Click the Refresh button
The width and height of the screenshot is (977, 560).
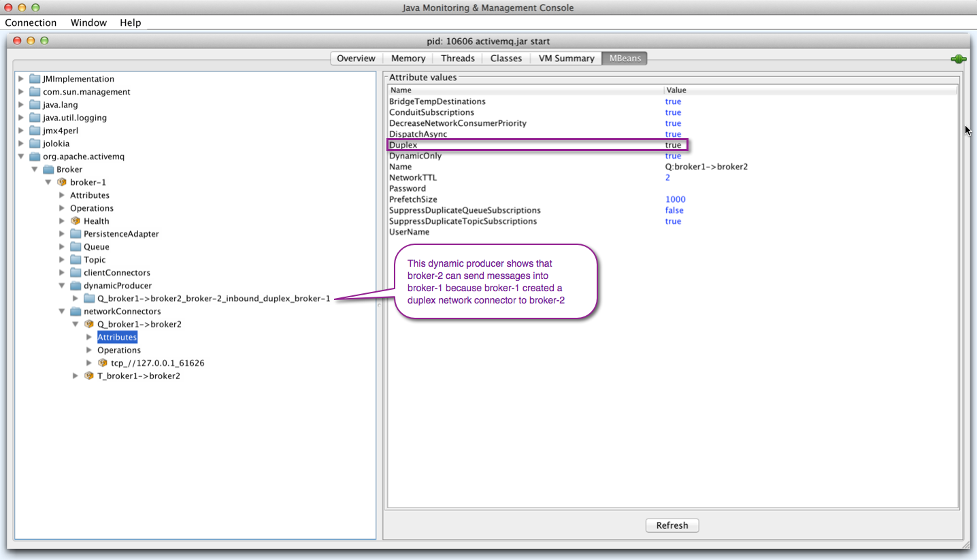pos(672,525)
